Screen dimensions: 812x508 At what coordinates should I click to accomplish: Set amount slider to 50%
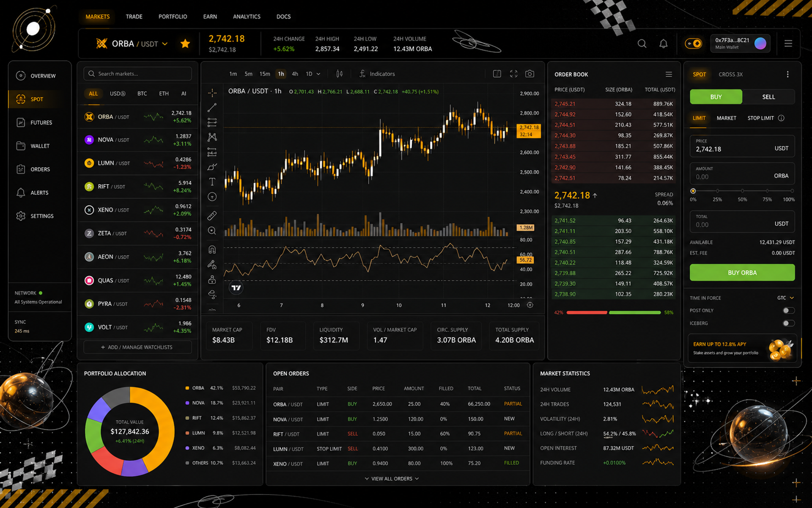click(x=742, y=191)
